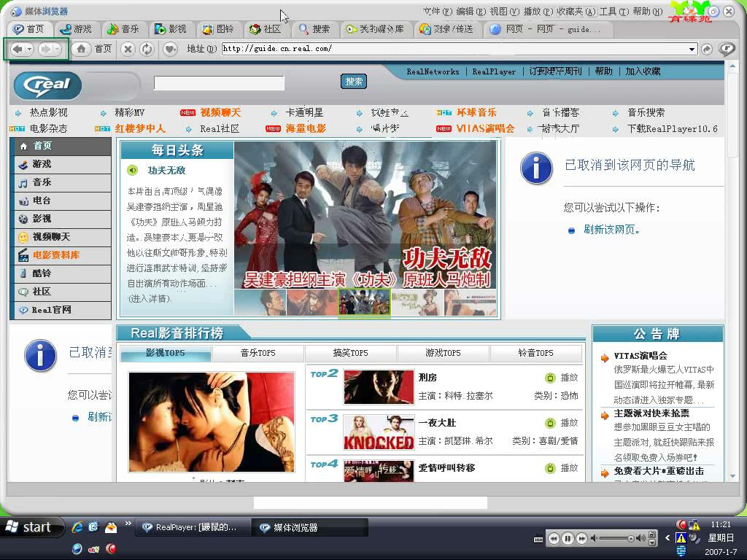Pause playback in the taskbar mini player

pyautogui.click(x=568, y=539)
